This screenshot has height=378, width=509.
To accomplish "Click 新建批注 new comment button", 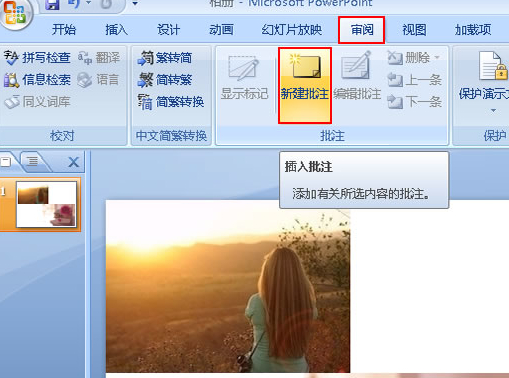I will click(305, 85).
